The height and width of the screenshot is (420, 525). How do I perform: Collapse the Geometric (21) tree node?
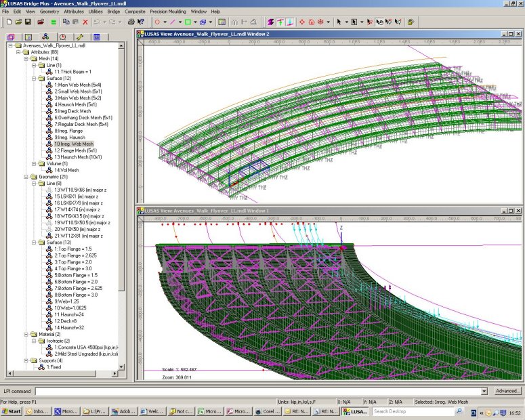[26, 177]
